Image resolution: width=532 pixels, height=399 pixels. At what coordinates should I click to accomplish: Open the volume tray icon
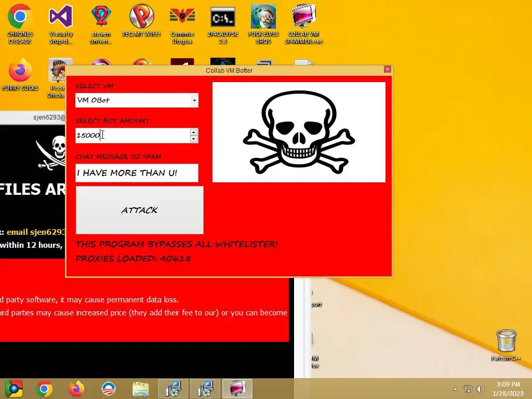pos(481,389)
